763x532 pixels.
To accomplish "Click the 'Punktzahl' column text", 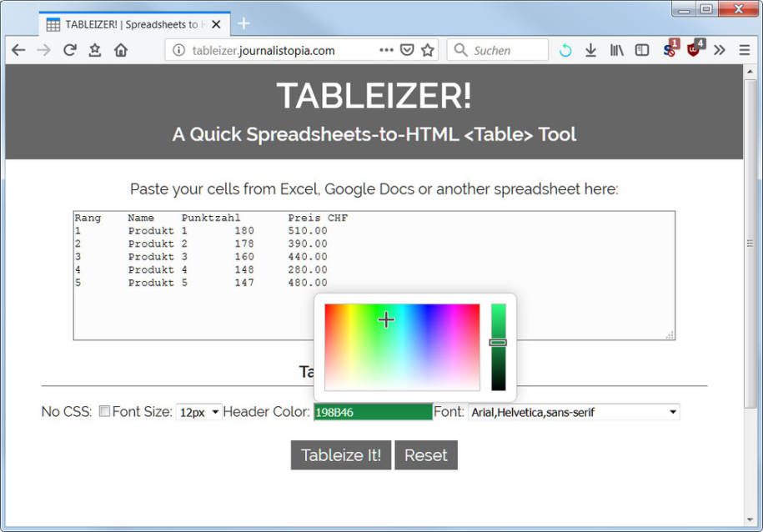I will tap(211, 218).
